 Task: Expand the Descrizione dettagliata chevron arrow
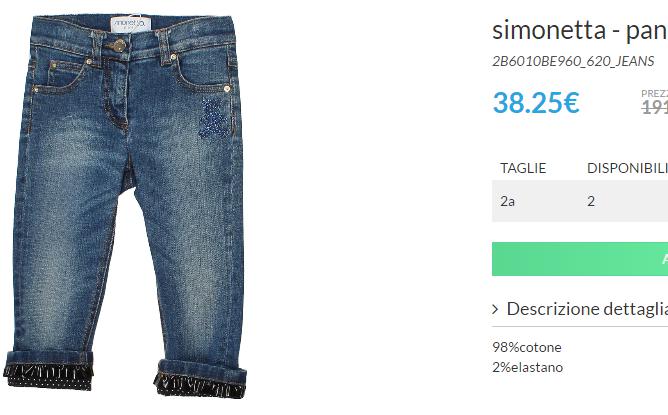tap(495, 309)
